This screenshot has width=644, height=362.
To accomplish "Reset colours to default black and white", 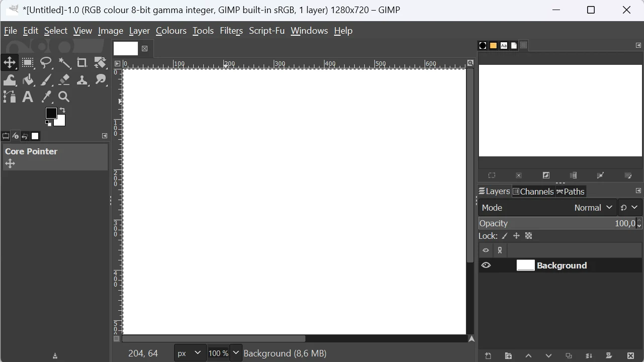I will pos(48,123).
